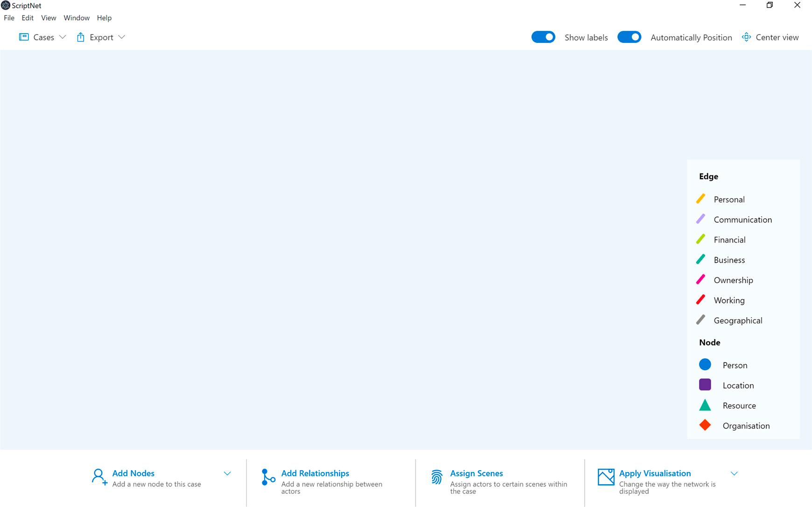Select the Add Nodes person icon
Viewport: 812px width, 507px height.
click(x=98, y=477)
